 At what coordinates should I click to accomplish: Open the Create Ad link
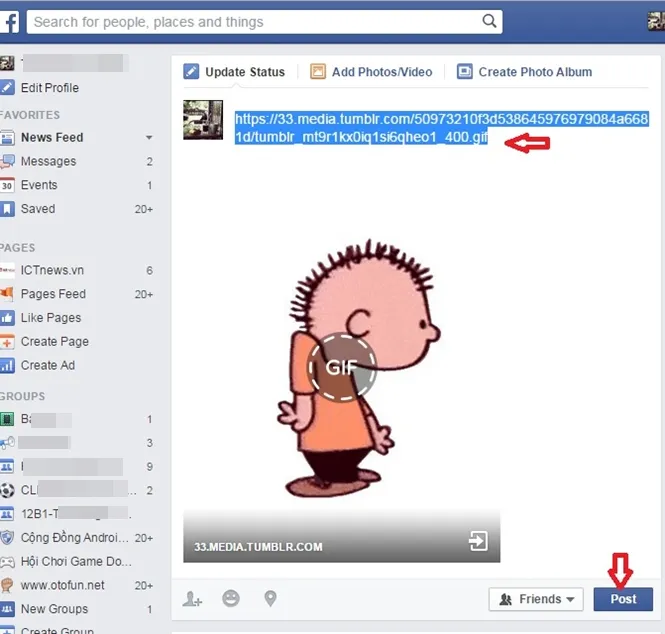(48, 365)
